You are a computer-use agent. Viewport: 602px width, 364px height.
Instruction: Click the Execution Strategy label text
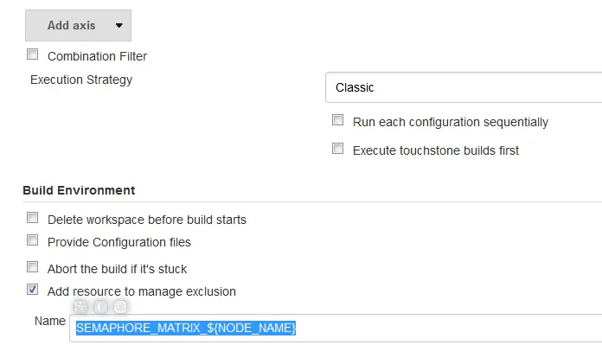(81, 80)
